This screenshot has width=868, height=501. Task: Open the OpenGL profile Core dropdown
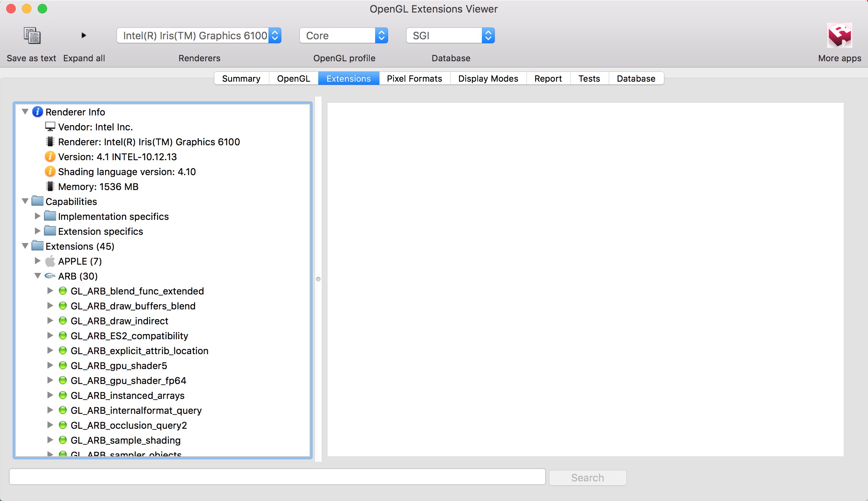(343, 36)
